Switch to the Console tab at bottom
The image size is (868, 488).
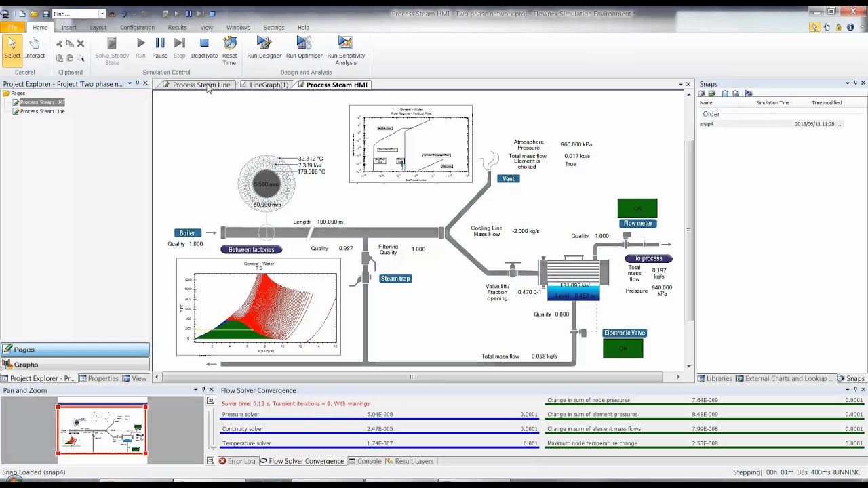(366, 461)
